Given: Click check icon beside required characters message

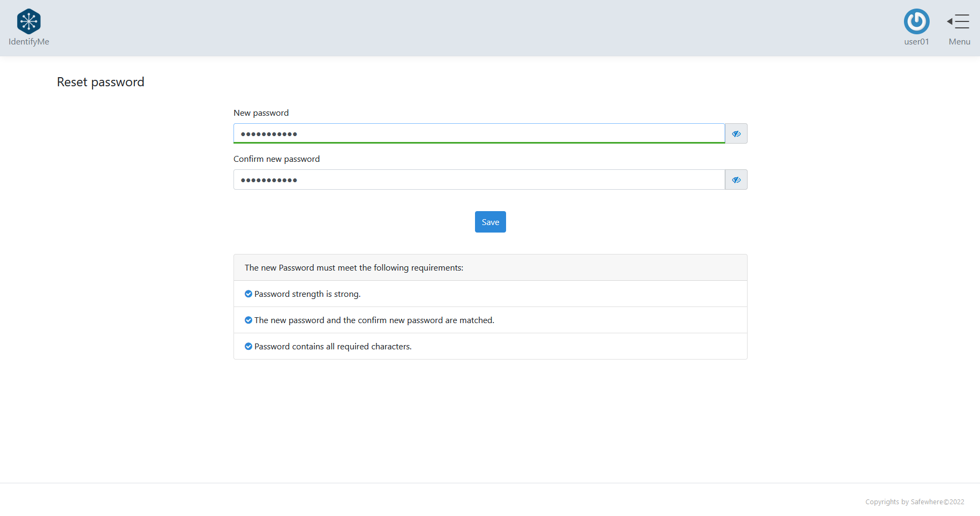Looking at the screenshot, I should coord(248,346).
